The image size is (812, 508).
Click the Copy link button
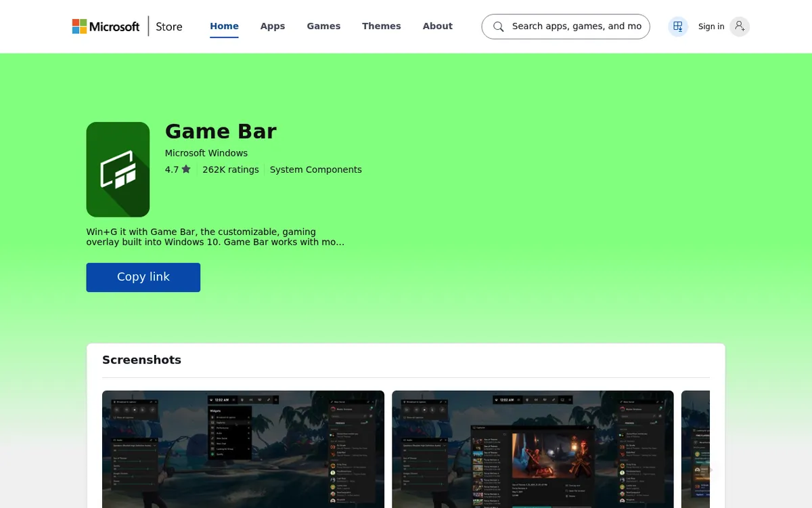point(143,277)
